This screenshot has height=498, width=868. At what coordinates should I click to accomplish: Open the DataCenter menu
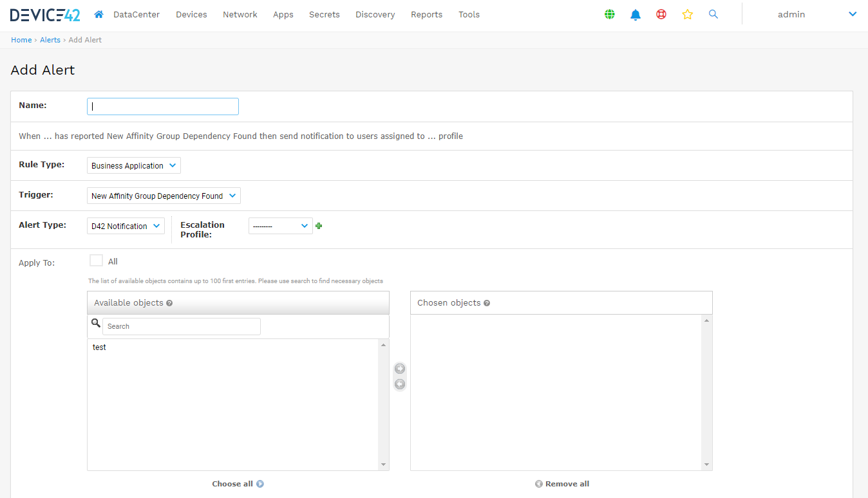point(137,14)
